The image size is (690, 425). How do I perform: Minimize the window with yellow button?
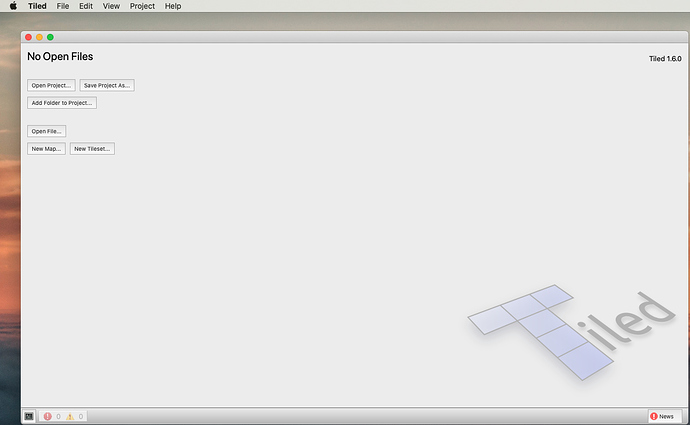(39, 37)
